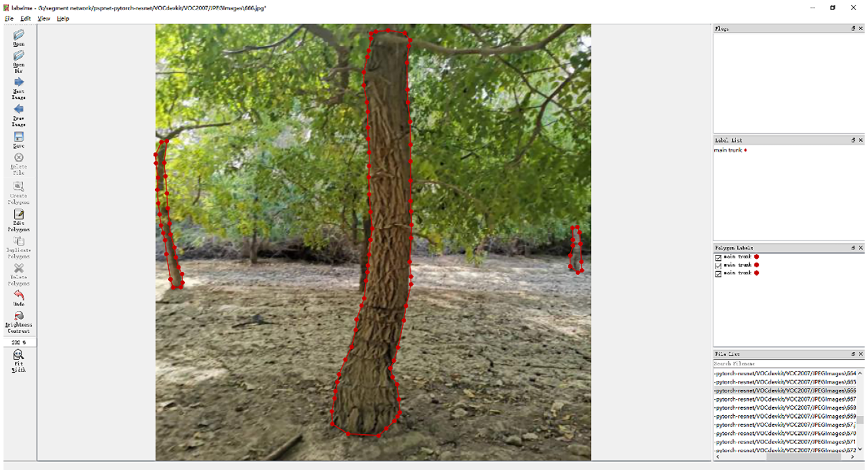Click the Open Dir folder icon
Viewport: 868px width, 475px height.
(19, 55)
